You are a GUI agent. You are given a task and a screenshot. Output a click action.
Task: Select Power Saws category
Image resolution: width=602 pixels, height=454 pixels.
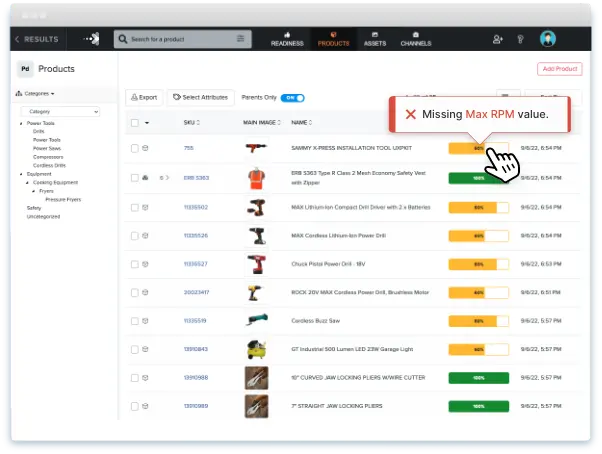pos(47,149)
